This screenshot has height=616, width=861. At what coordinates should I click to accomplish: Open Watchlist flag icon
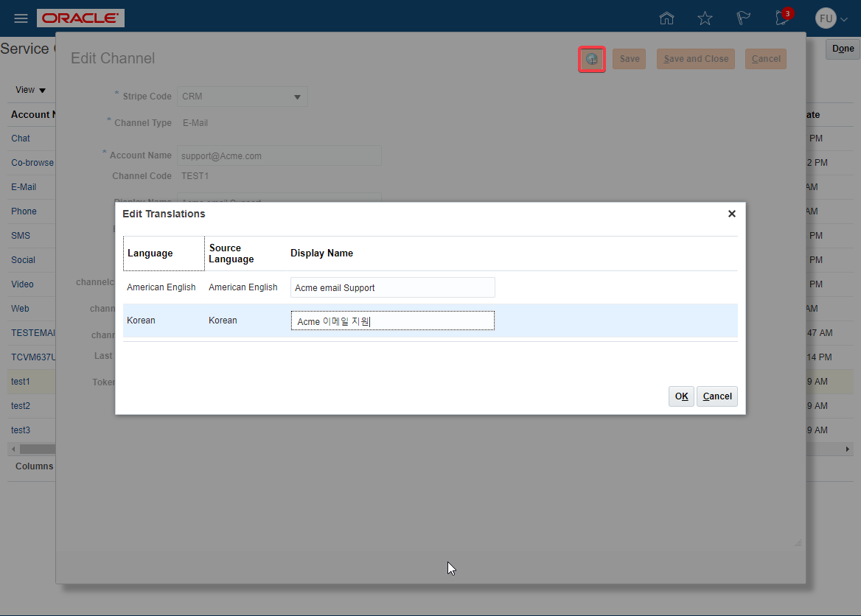(743, 18)
